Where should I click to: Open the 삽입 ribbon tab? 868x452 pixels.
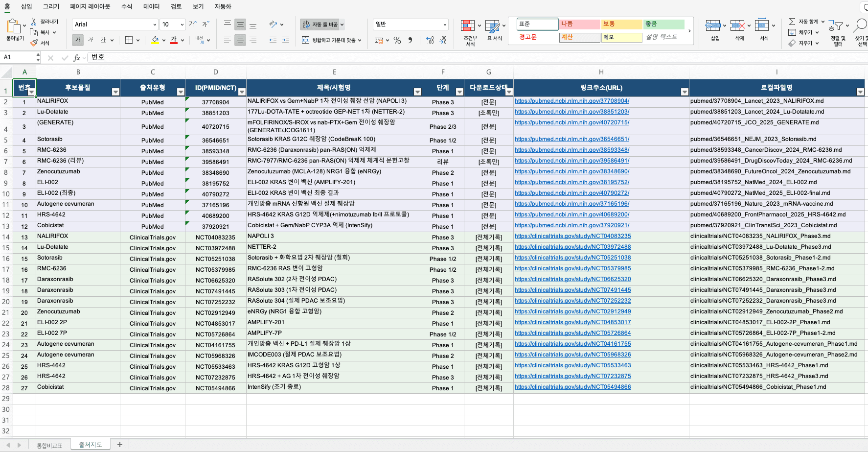(x=26, y=6)
